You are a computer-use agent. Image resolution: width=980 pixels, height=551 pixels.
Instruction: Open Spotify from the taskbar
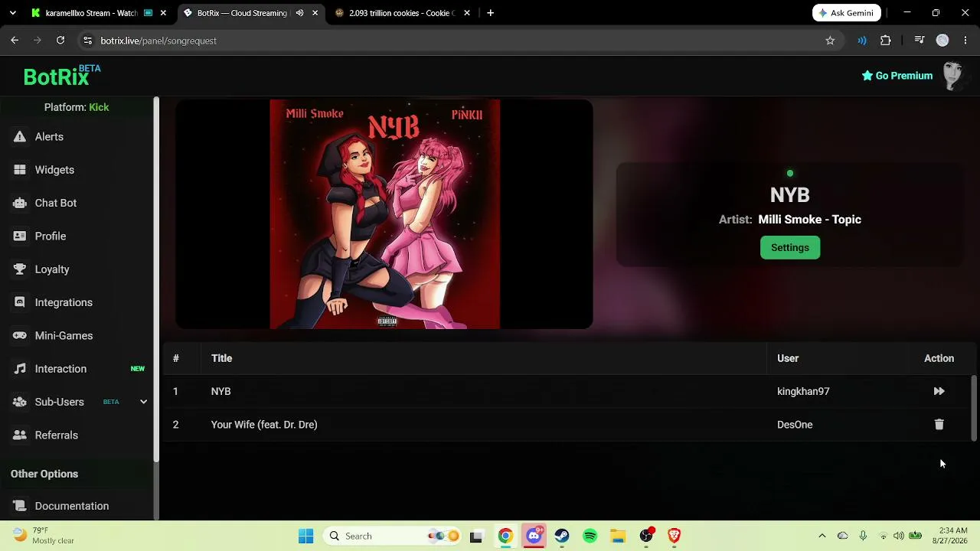click(590, 536)
